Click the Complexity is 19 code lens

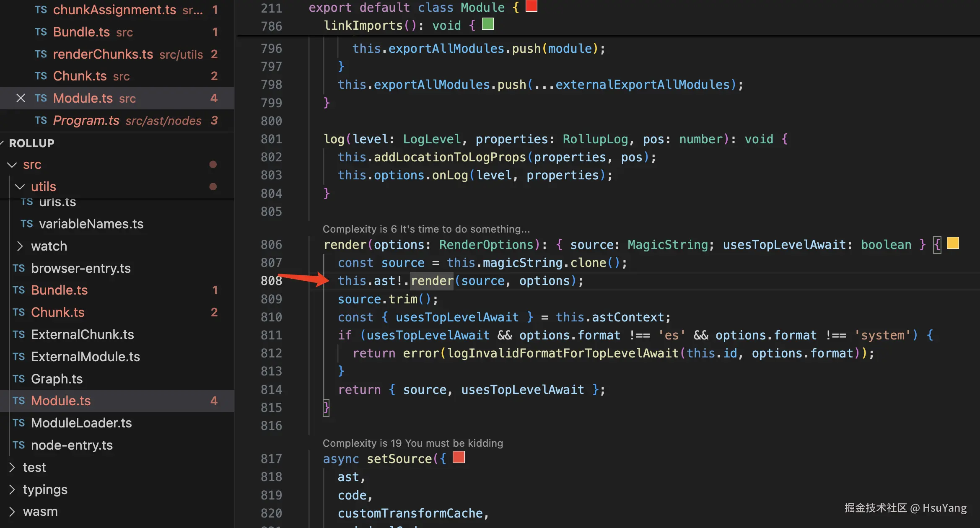pos(412,443)
